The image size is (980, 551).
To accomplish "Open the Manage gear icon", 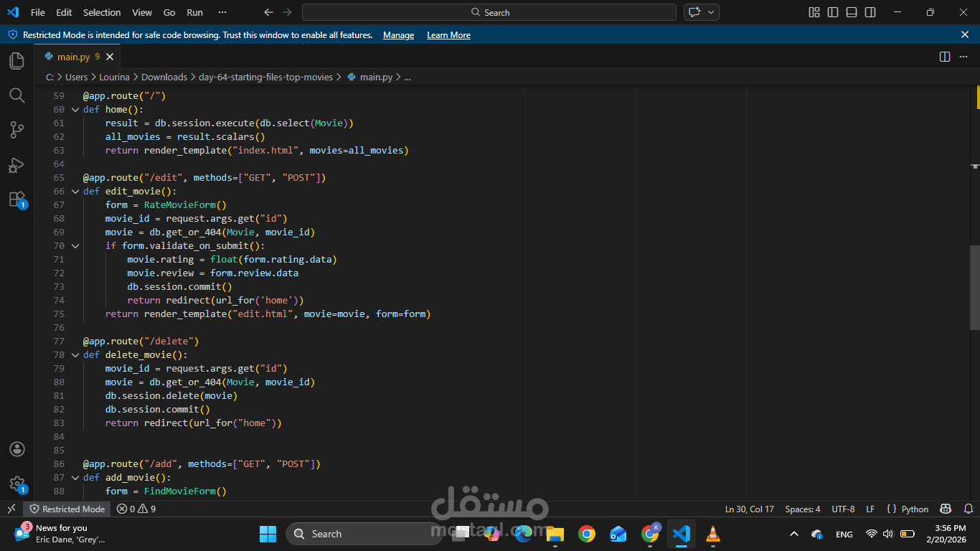I will (x=17, y=484).
